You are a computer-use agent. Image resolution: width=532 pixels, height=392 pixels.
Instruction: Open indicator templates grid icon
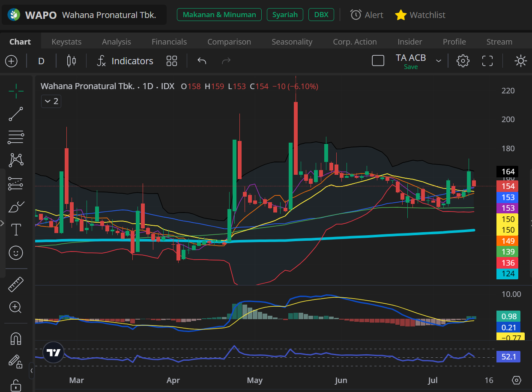(x=172, y=61)
